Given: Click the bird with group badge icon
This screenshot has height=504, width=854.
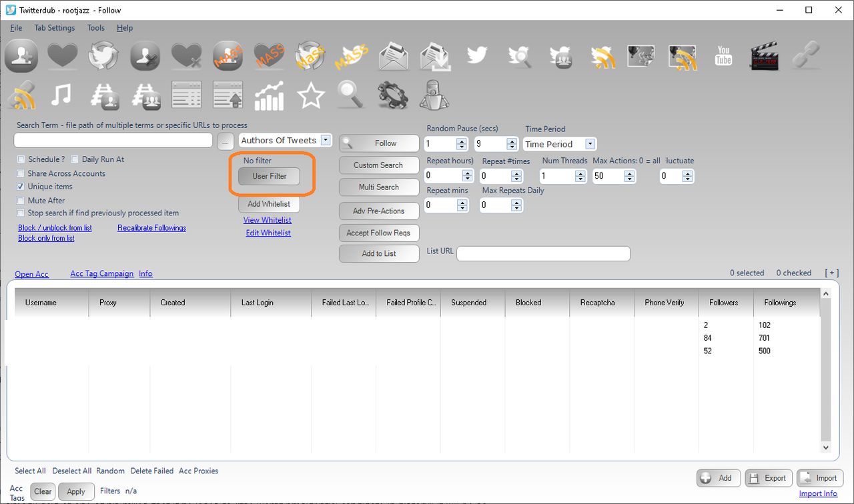Looking at the screenshot, I should point(560,57).
